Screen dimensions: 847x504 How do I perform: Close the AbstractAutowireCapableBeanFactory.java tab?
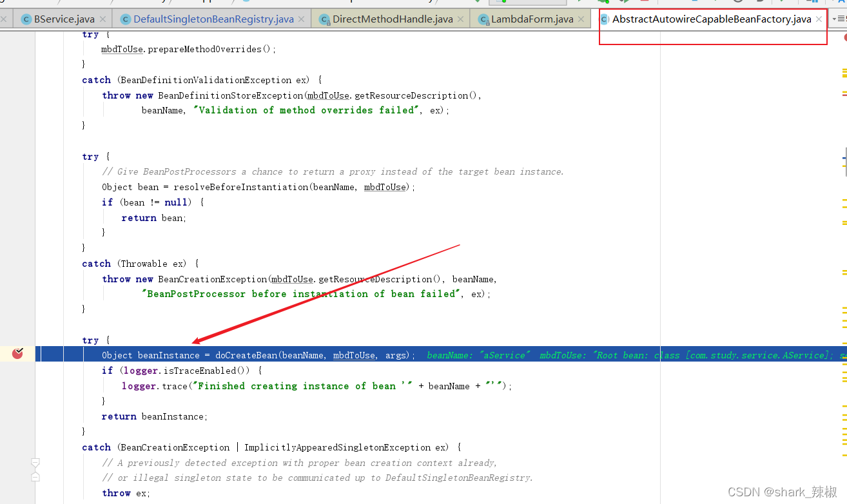(819, 19)
